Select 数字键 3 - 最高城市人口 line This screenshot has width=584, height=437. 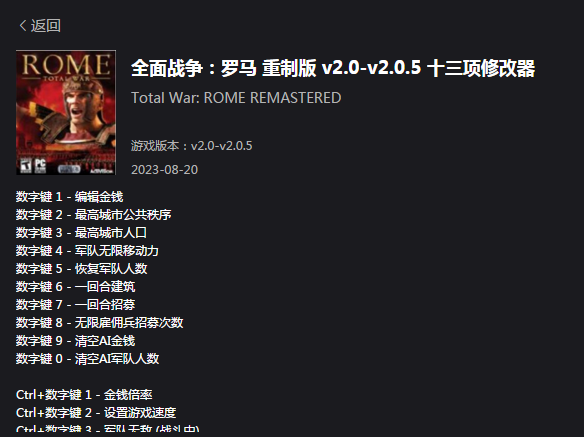81,232
